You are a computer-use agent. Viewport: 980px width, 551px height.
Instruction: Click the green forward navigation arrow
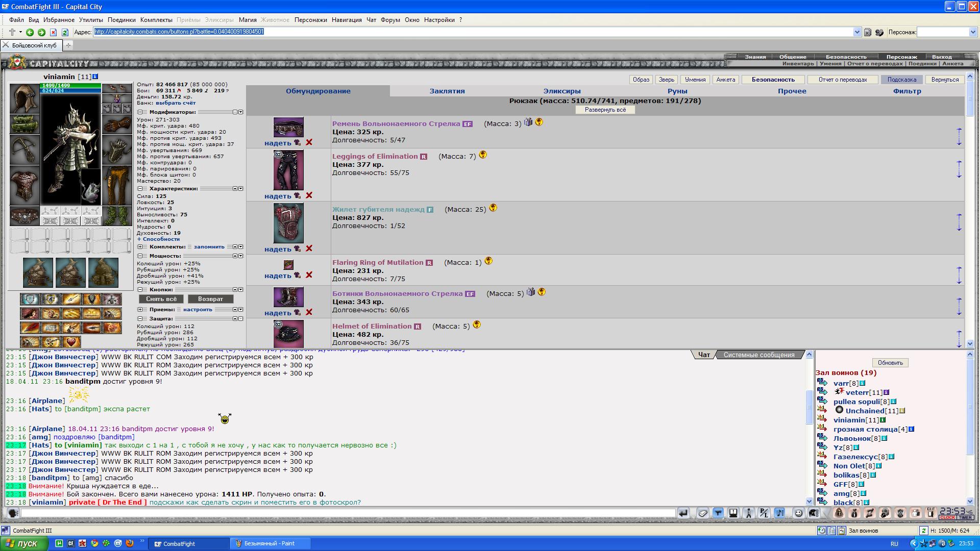[41, 32]
